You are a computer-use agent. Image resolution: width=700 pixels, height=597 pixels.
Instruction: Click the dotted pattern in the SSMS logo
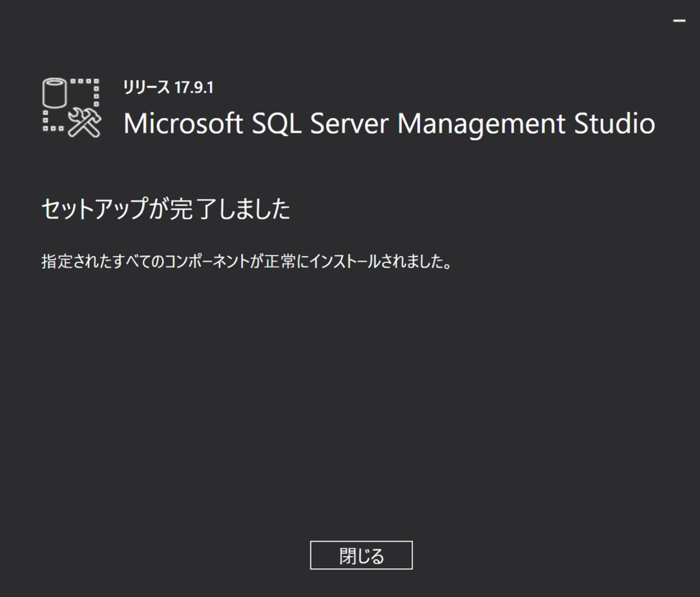point(85,82)
